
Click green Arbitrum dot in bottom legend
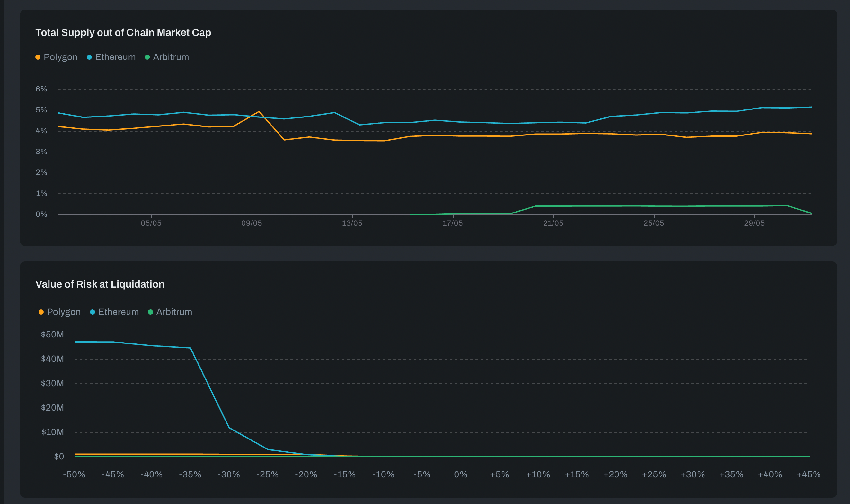tap(151, 312)
